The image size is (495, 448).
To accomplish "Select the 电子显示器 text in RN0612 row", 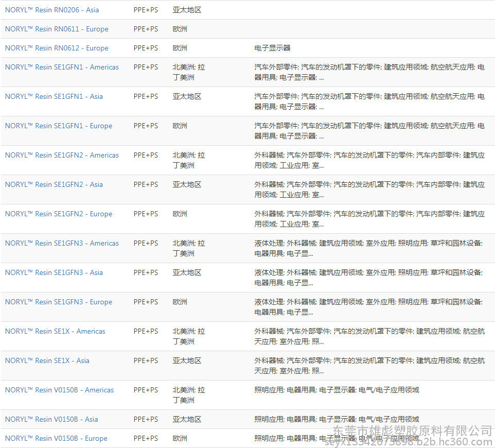I will 272,48.
